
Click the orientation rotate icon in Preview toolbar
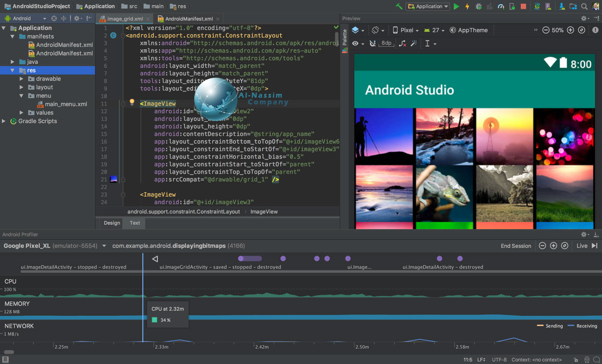coord(375,30)
